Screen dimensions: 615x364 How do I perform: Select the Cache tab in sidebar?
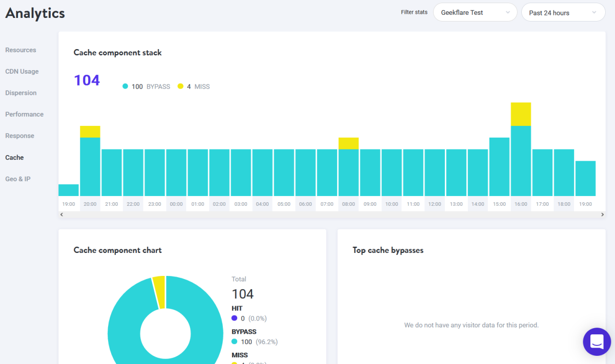[14, 158]
